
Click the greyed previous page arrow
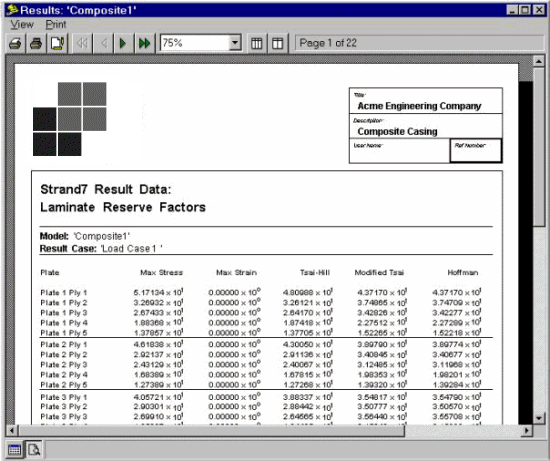[103, 44]
